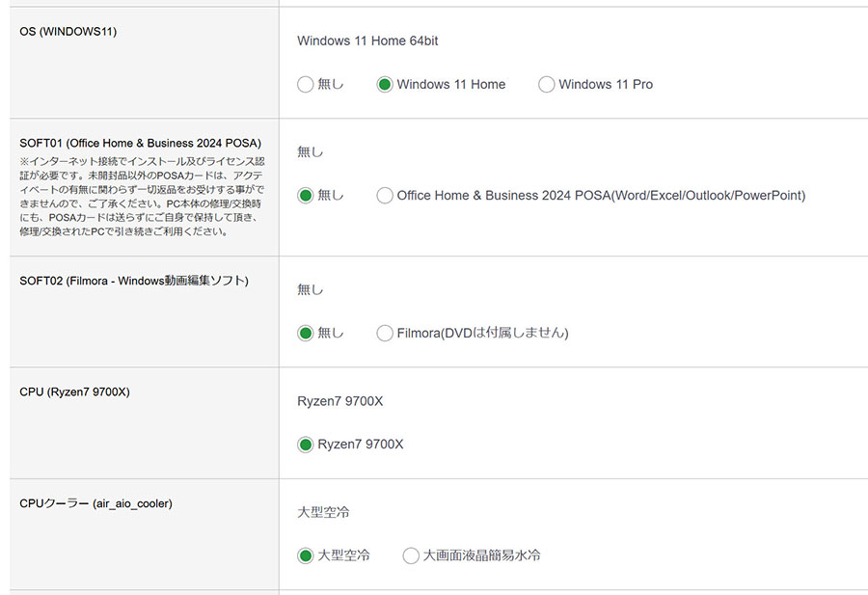Viewport: 868px width, 595px height.
Task: Click the OS (WINDOWS11) row heading
Action: tap(68, 32)
